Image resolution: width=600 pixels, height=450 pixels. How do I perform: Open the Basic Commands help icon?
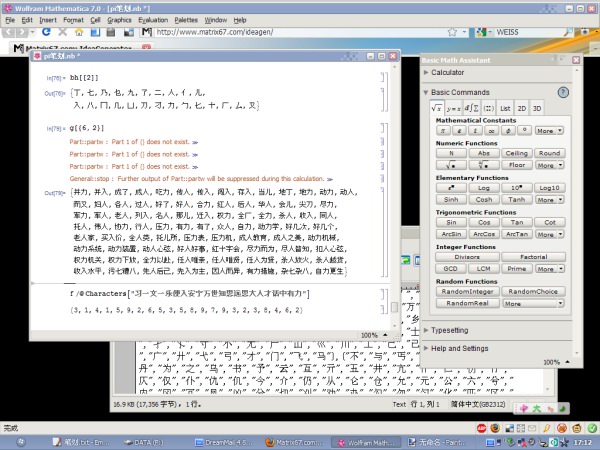[x=563, y=92]
